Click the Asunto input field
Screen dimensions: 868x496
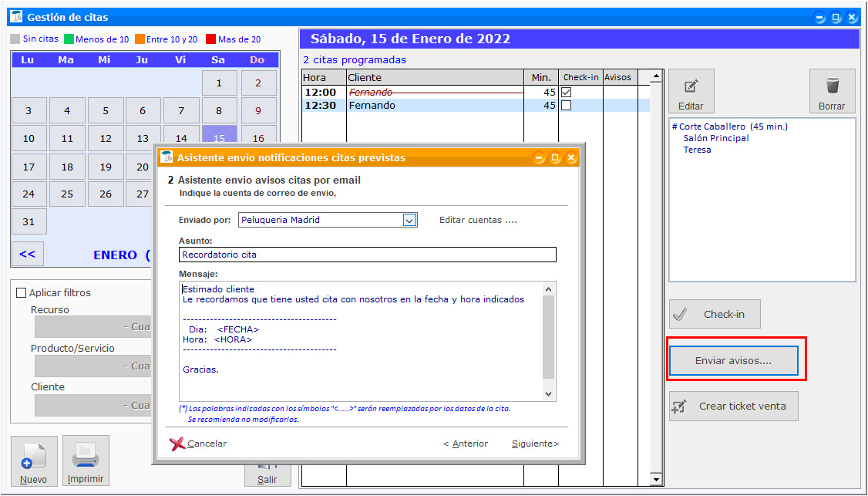point(368,255)
